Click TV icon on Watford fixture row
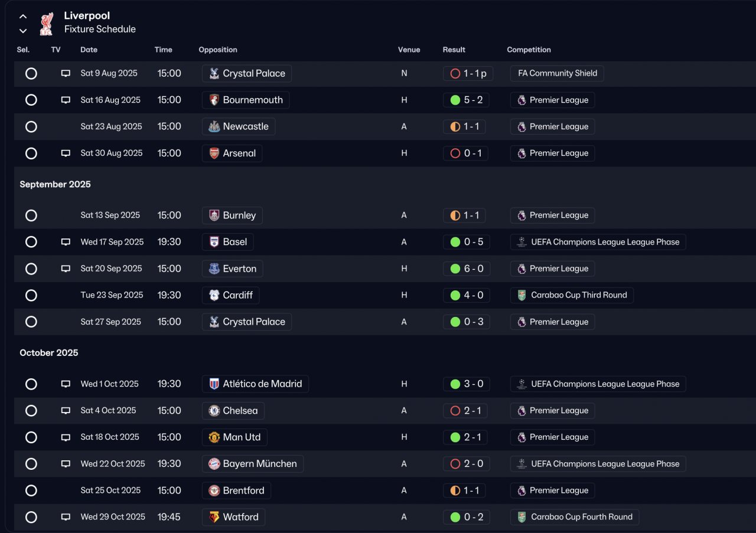The height and width of the screenshot is (533, 756). point(66,517)
